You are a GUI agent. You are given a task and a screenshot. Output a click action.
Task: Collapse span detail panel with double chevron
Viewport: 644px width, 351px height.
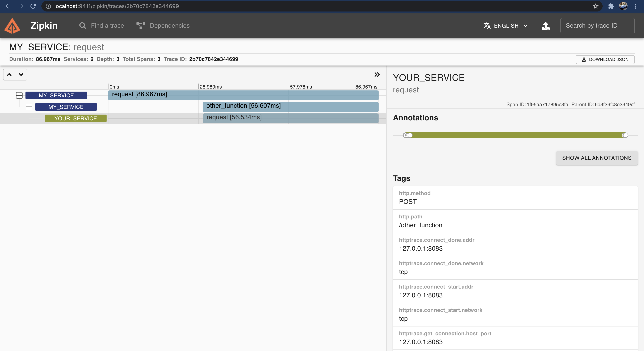click(377, 75)
